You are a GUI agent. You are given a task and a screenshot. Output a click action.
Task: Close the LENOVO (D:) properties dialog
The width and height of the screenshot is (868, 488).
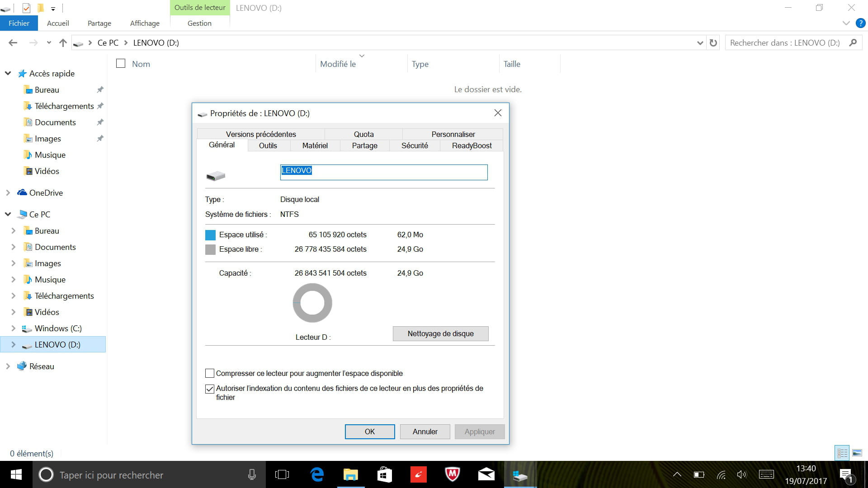click(x=498, y=113)
